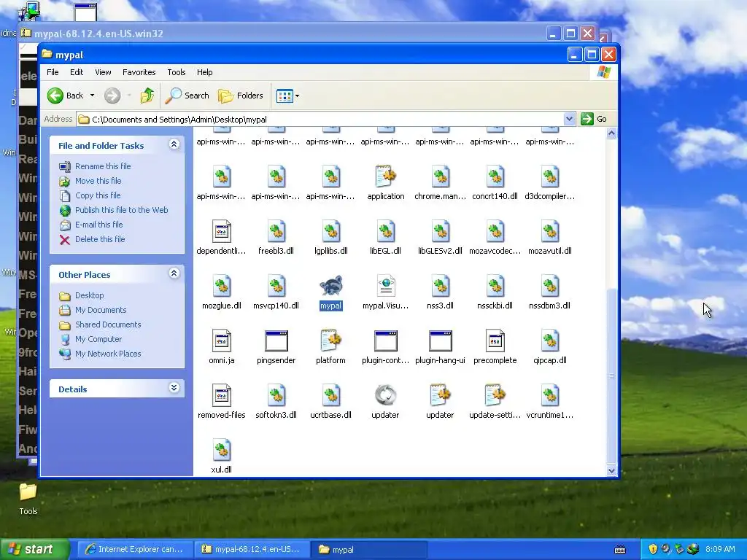Screen dimensions: 747x560
Task: Select the mozavutil.dll file icon
Action: [550, 231]
